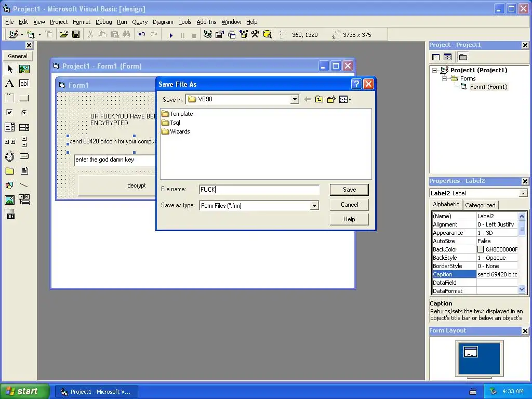Open the Save as type dropdown
Screen dimensions: 532x399
pyautogui.click(x=314, y=206)
